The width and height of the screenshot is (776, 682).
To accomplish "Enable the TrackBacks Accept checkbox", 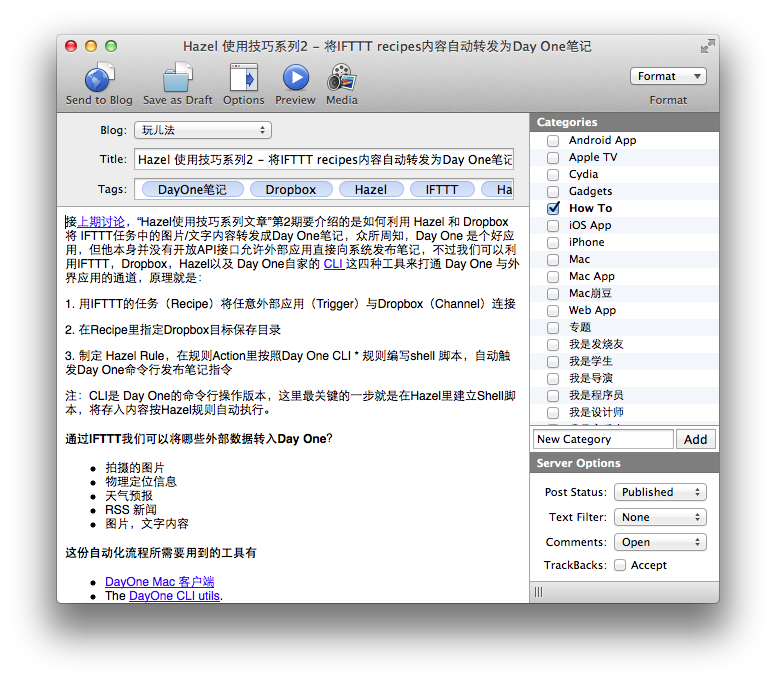I will [620, 565].
